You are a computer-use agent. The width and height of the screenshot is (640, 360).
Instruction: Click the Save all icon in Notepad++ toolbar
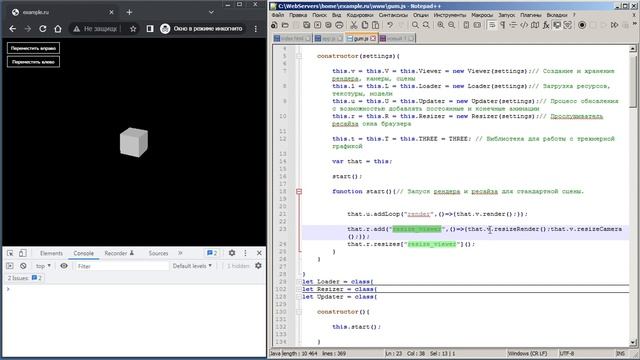point(307,25)
